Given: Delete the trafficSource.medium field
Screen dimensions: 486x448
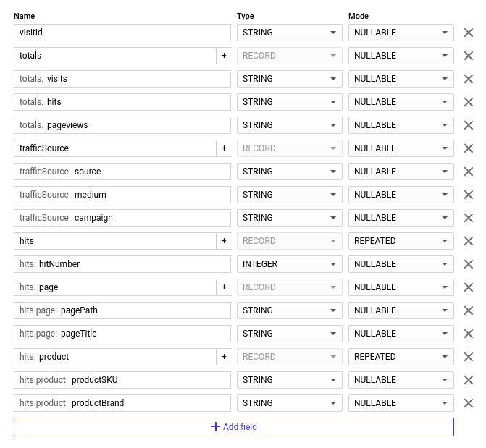Looking at the screenshot, I should pyautogui.click(x=468, y=195).
